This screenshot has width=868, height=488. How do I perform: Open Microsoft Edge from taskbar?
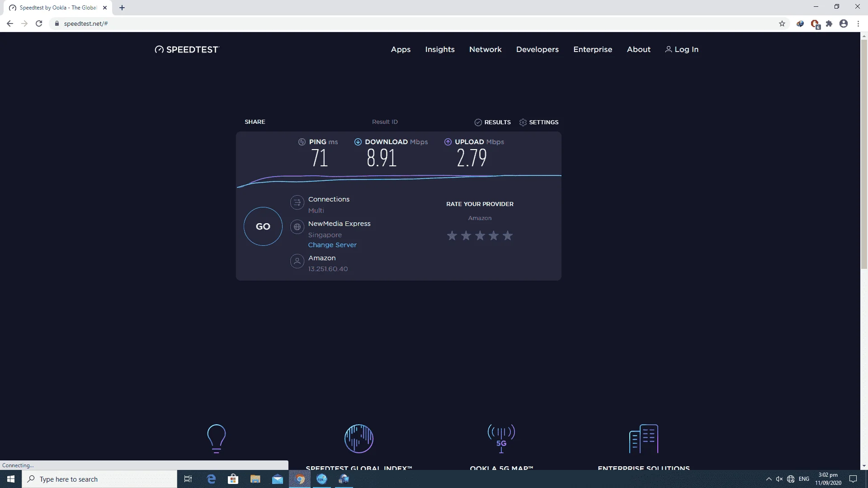(x=211, y=479)
